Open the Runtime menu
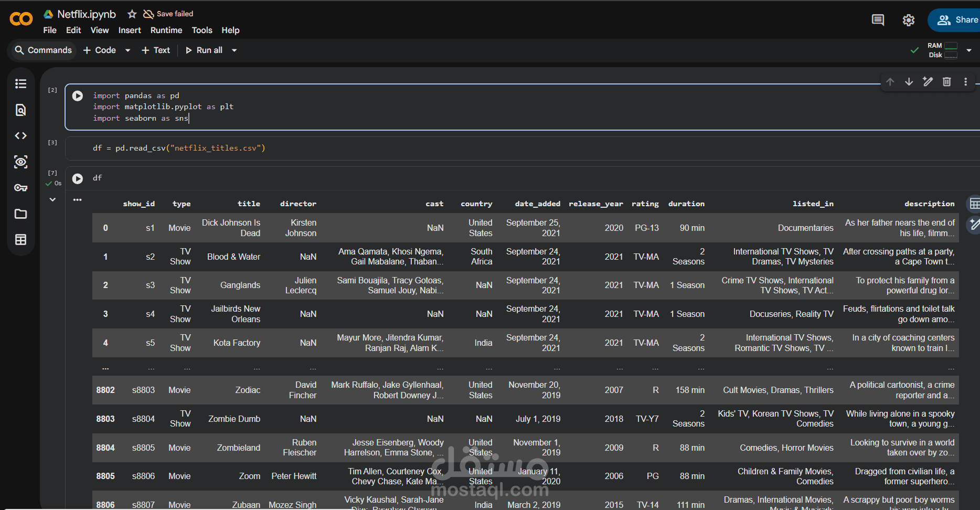This screenshot has width=980, height=510. [x=166, y=30]
